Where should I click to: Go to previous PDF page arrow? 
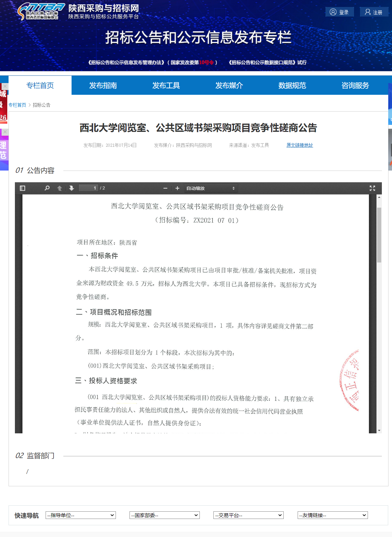tap(60, 188)
